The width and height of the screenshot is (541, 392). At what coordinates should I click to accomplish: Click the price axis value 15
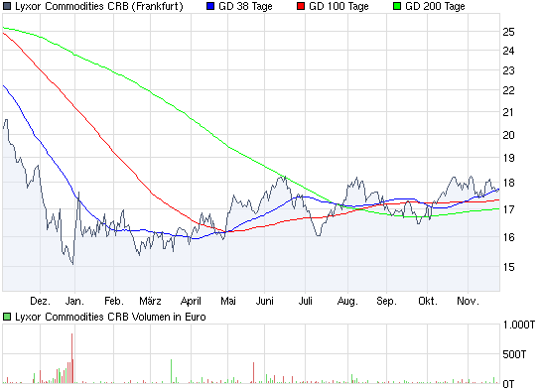[x=508, y=267]
